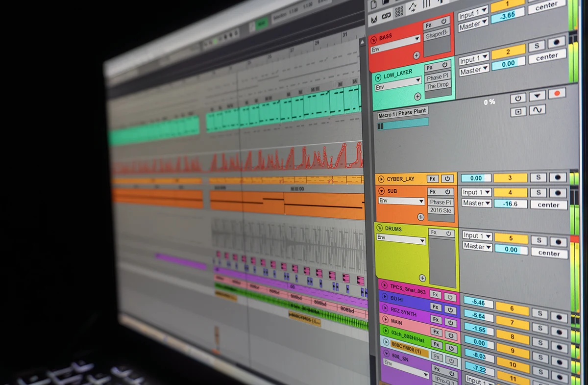The image size is (588, 385).
Task: Click the Macro 1 teal value slider
Action: (403, 124)
